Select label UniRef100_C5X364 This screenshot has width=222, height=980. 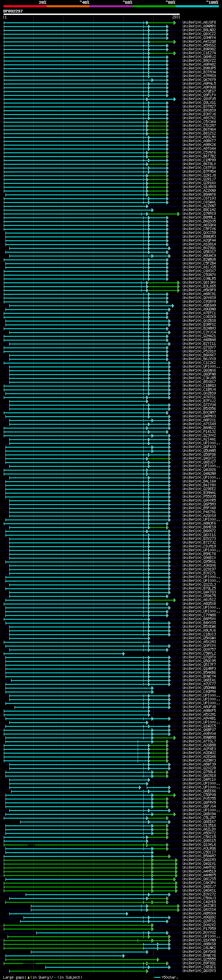coord(199,122)
